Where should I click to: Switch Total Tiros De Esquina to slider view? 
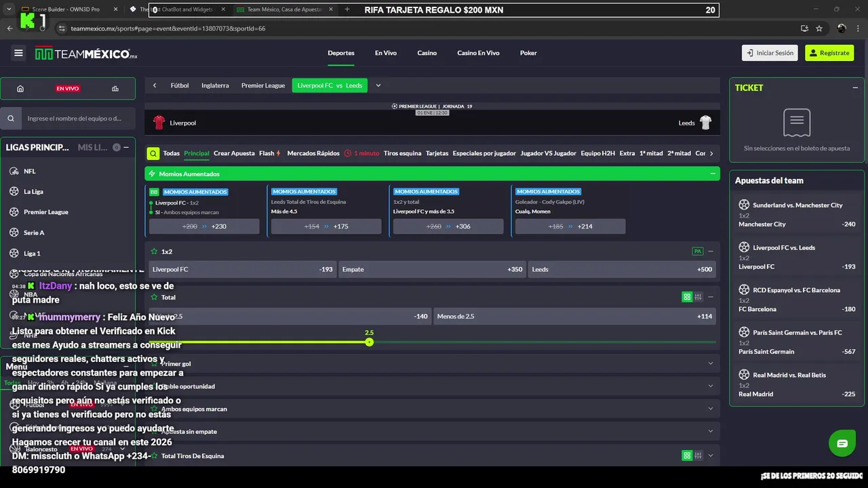(698, 456)
